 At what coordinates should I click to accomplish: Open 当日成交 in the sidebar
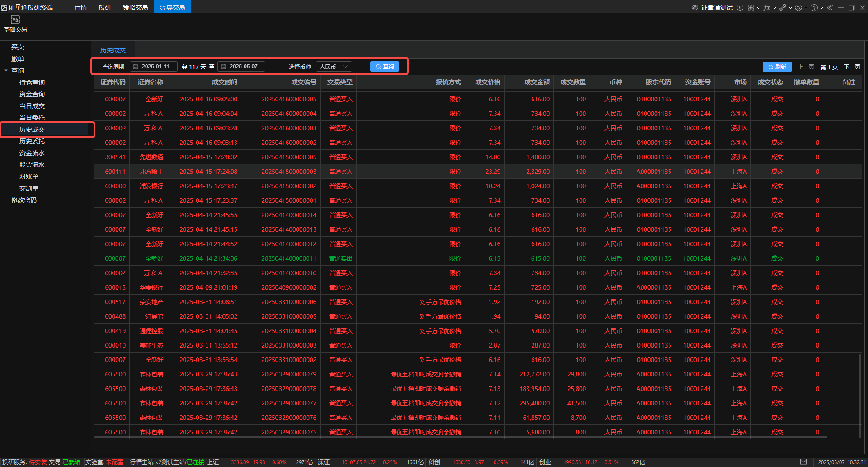32,106
